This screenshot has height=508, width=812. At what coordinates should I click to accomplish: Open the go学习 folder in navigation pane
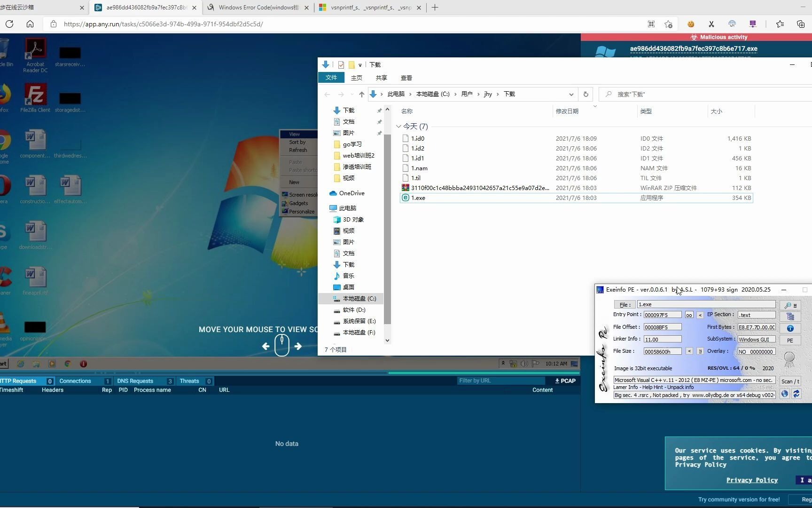(x=352, y=144)
